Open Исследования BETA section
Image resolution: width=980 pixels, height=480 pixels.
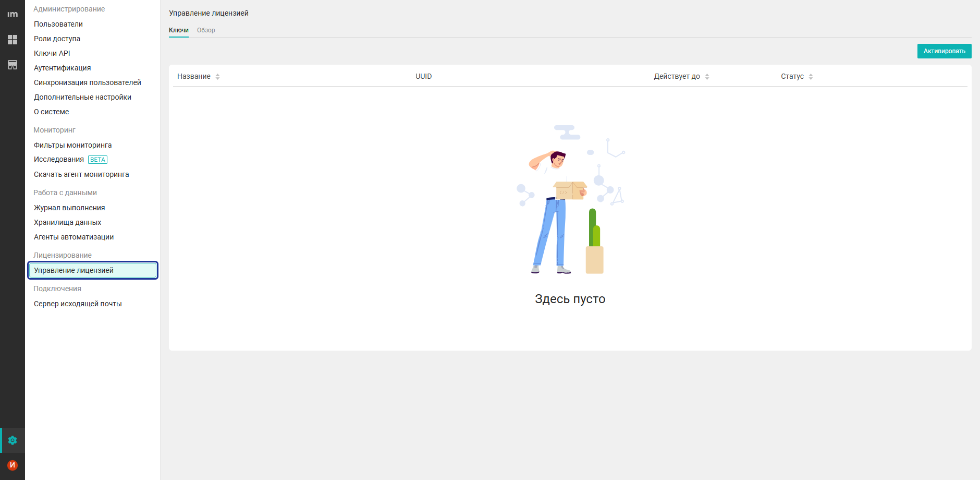[x=59, y=160]
